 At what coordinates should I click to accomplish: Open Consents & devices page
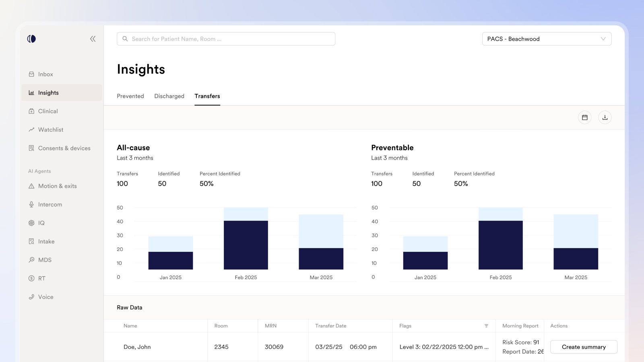coord(62,148)
